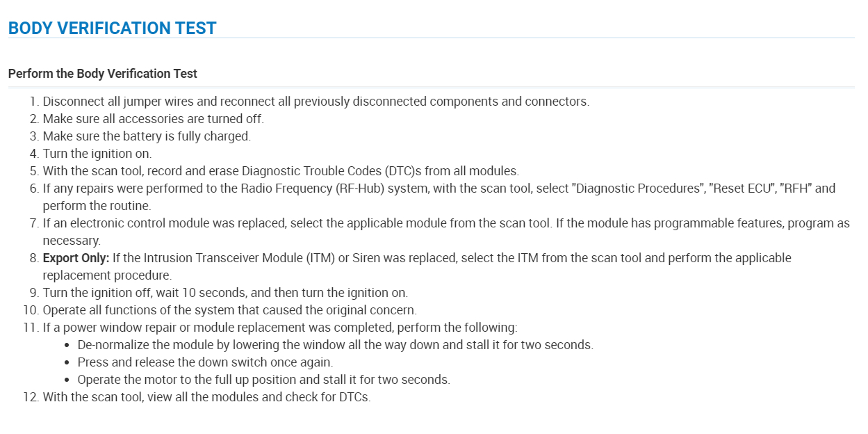Click step 11 about power window repair
Viewport: 868px width, 434px height.
(x=279, y=328)
